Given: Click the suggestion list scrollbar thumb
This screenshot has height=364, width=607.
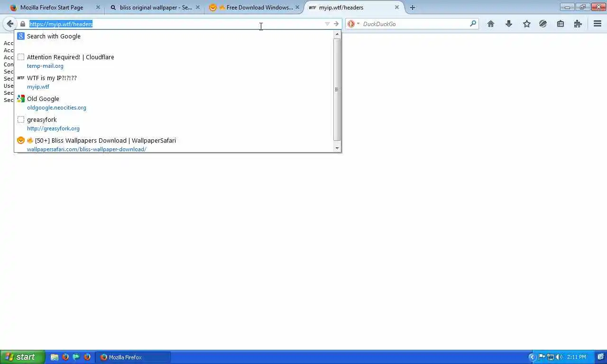Looking at the screenshot, I should click(337, 89).
